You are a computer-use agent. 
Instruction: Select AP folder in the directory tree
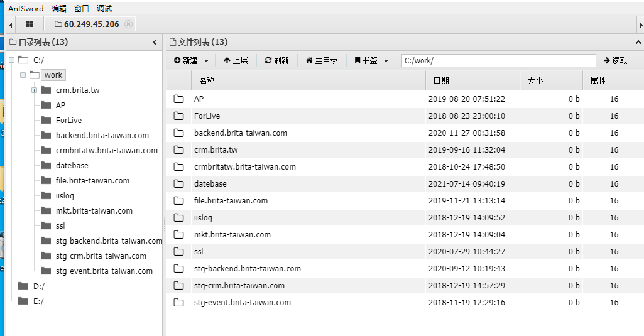point(60,105)
